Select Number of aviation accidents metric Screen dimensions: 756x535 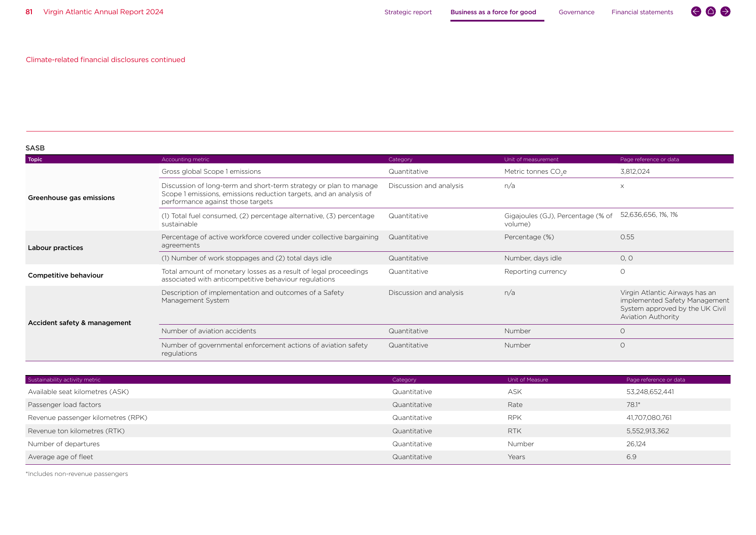[209, 331]
